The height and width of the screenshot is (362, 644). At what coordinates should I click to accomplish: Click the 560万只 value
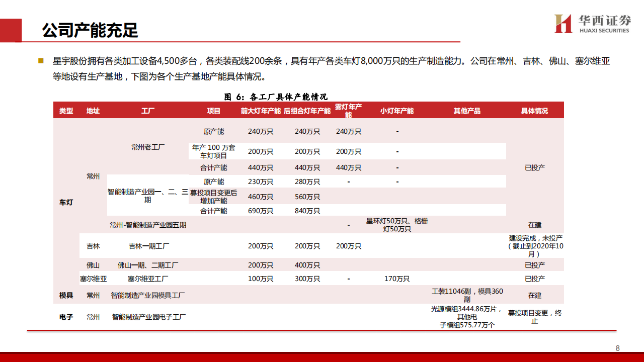point(307,197)
